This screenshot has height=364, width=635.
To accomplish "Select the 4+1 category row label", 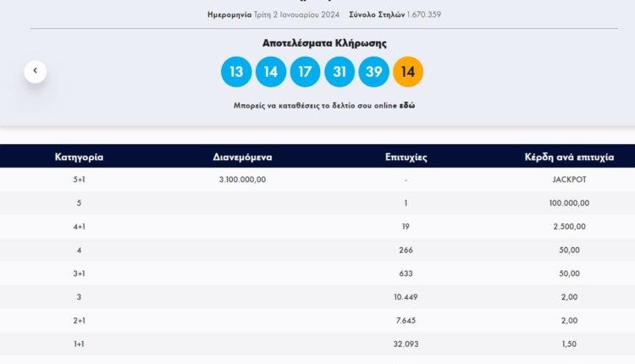I will (x=80, y=226).
